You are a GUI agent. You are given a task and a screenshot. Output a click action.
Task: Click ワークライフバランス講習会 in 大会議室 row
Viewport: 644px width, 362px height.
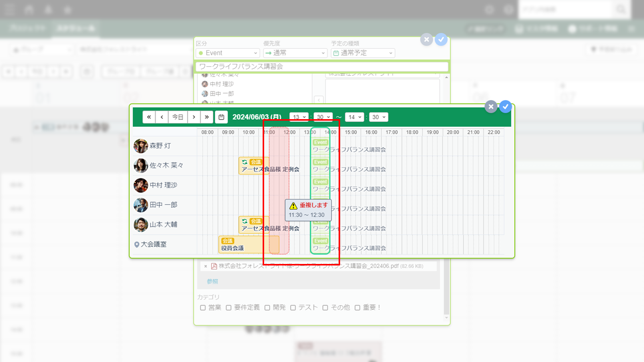point(349,248)
